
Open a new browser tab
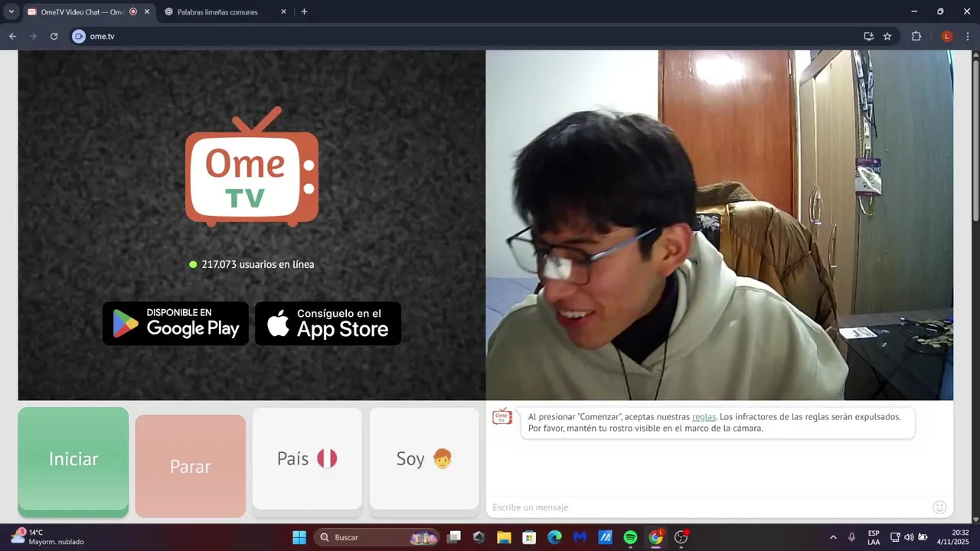click(304, 12)
